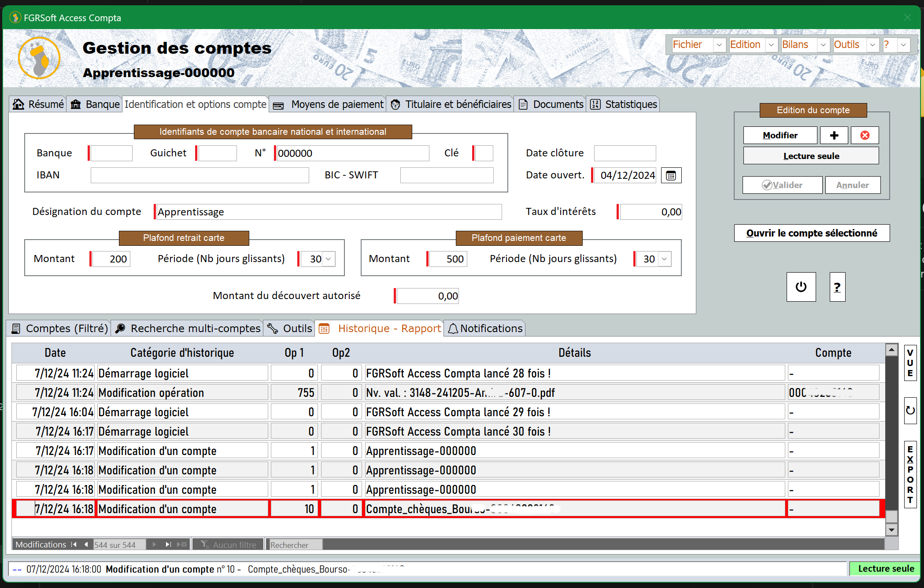Click the VUE side button
The image size is (924, 588).
910,362
